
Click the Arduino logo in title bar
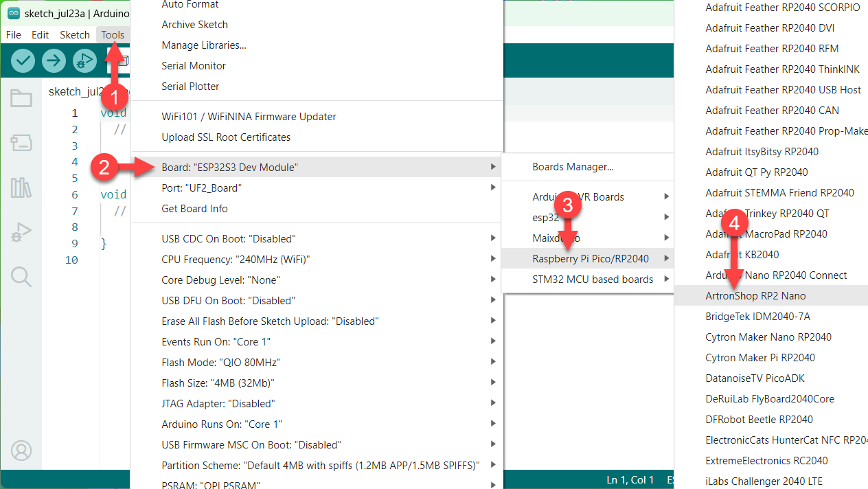(x=14, y=14)
